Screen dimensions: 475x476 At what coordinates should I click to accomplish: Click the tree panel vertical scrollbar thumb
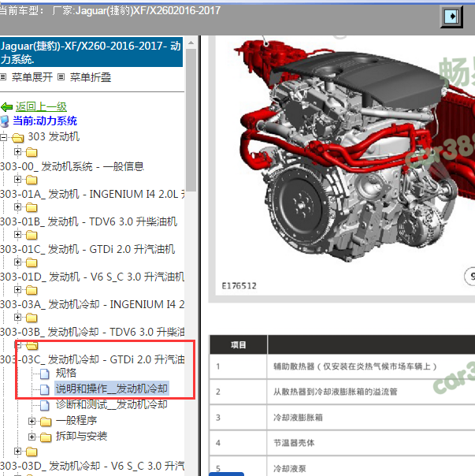pyautogui.click(x=191, y=120)
